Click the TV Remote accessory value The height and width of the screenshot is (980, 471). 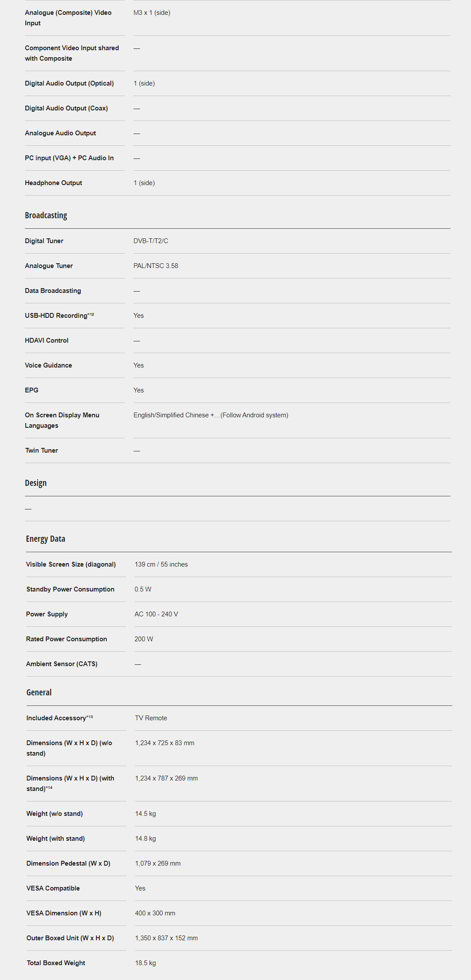(151, 718)
